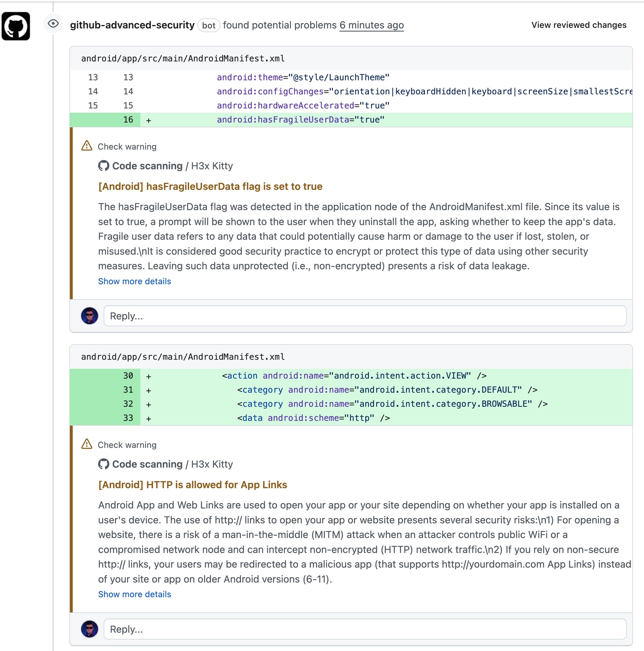The height and width of the screenshot is (651, 644).
Task: Click the user avatar beside the first Reply box
Action: [x=89, y=316]
